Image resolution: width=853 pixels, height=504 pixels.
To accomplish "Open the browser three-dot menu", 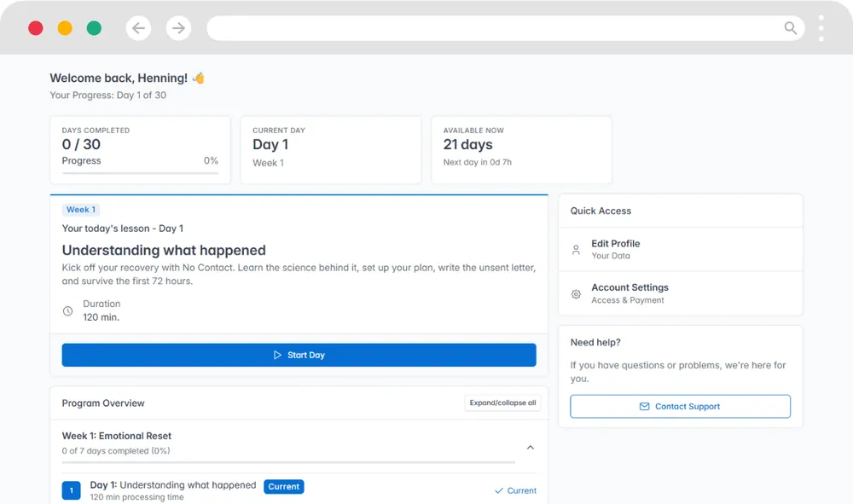I will pos(821,28).
